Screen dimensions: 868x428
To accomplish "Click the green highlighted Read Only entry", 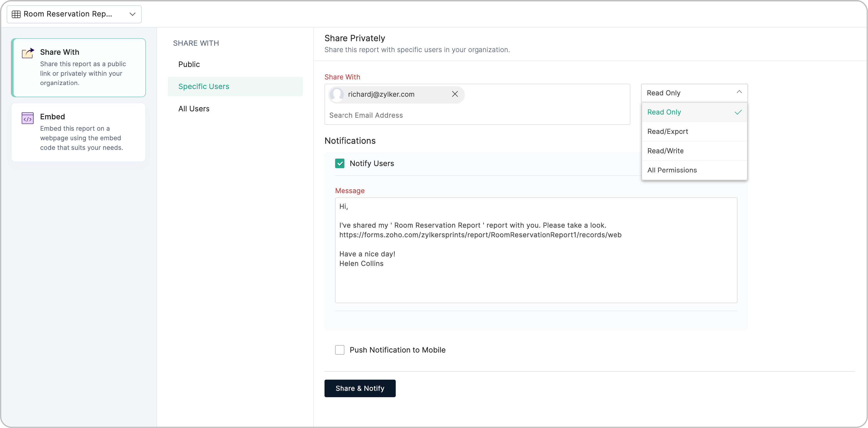I will [664, 112].
